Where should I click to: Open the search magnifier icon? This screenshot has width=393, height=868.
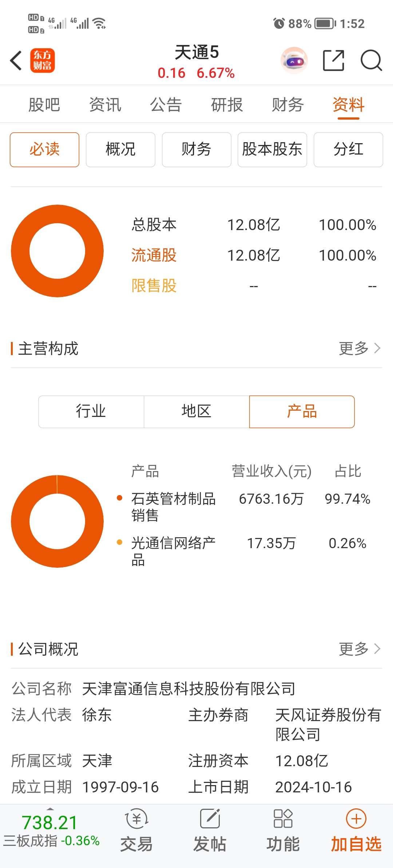[371, 60]
